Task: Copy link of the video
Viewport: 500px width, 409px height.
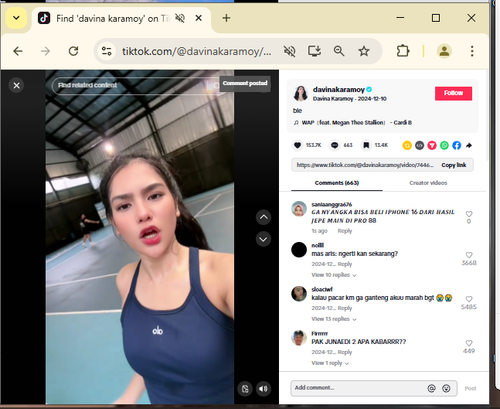Action: 454,165
